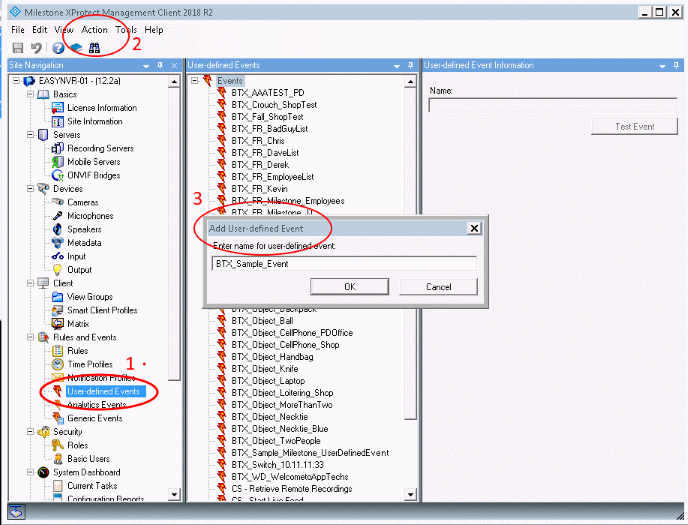Collapse the Devices tree node
Image resolution: width=688 pixels, height=525 pixels.
[x=30, y=189]
